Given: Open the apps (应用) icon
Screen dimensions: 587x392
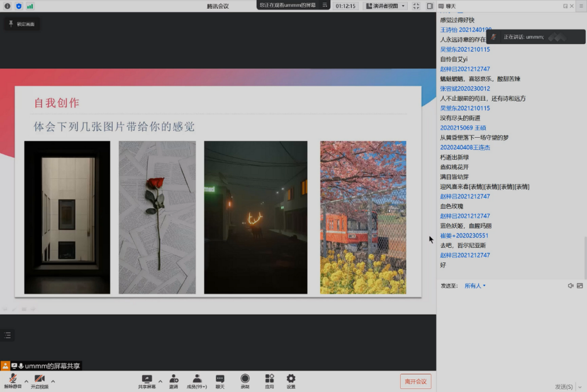Looking at the screenshot, I should point(269,380).
